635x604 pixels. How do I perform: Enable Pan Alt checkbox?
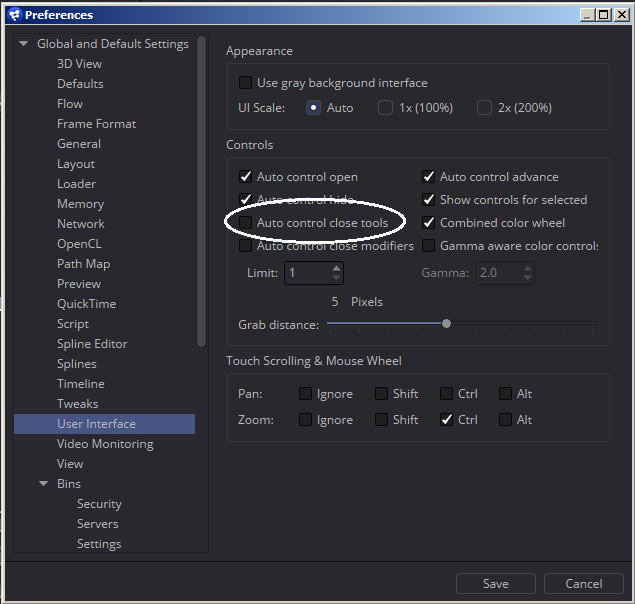click(x=505, y=393)
